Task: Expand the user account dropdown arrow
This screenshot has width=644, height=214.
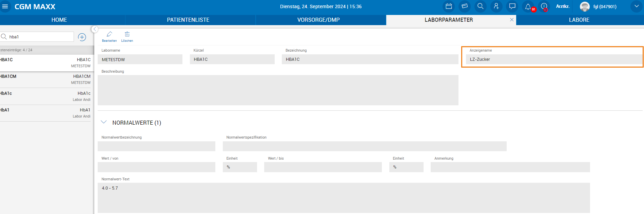Action: point(636,6)
